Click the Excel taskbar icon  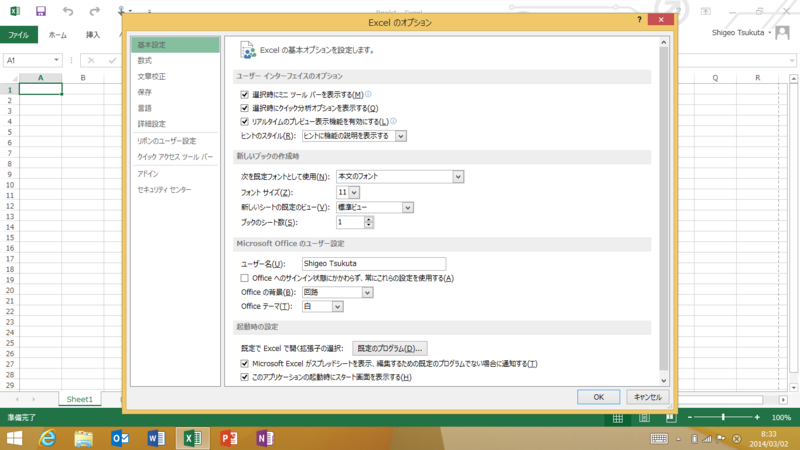192,438
